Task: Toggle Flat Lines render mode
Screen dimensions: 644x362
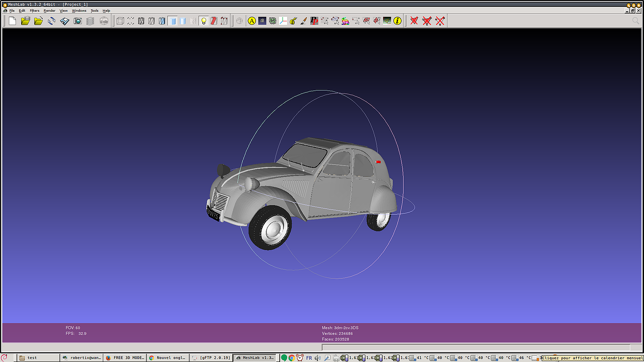Action: point(162,21)
